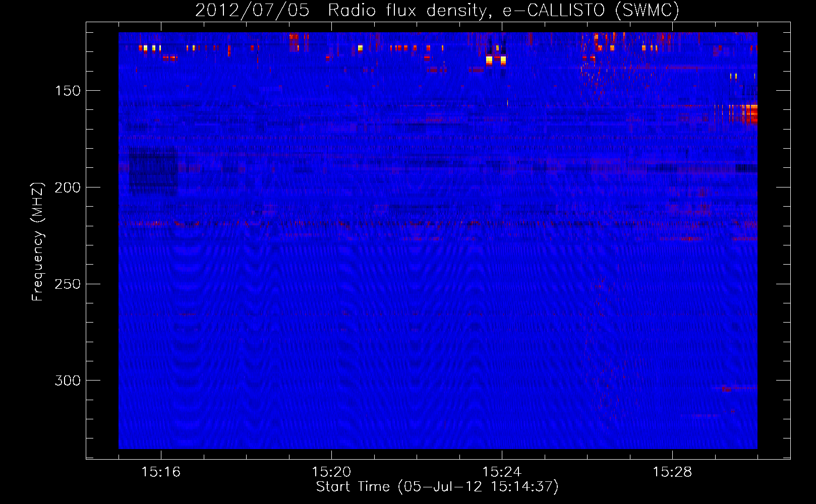Click the bright red burst near 160 MHz at the right edge
The height and width of the screenshot is (504, 816).
749,114
